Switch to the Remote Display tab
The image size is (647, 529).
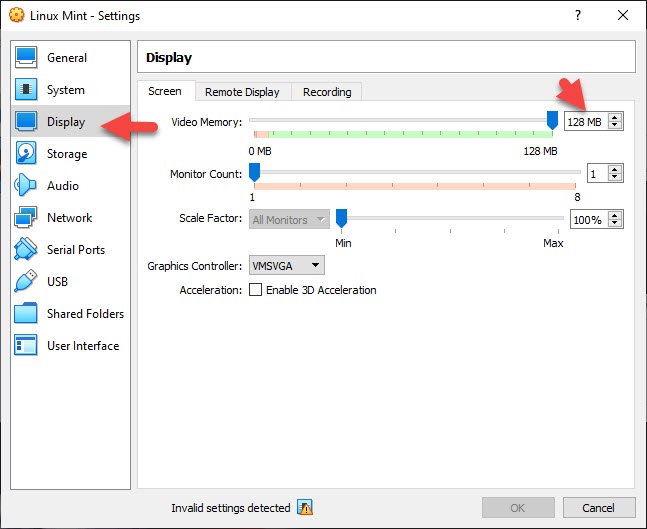242,92
